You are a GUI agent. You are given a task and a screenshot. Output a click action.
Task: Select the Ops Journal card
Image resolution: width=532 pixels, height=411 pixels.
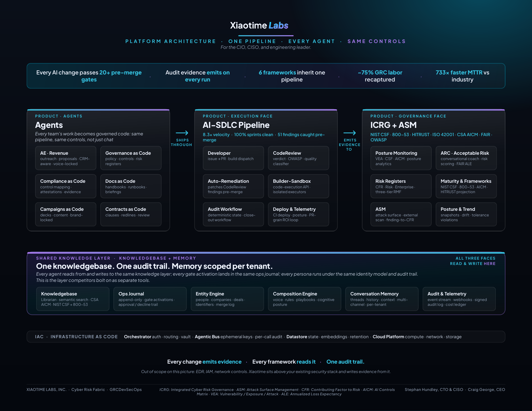point(150,299)
